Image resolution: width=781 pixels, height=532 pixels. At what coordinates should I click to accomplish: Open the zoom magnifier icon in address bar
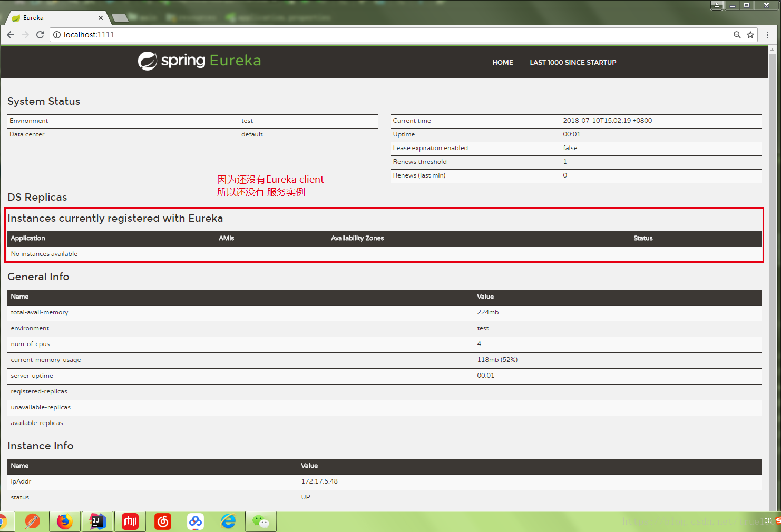click(x=737, y=35)
